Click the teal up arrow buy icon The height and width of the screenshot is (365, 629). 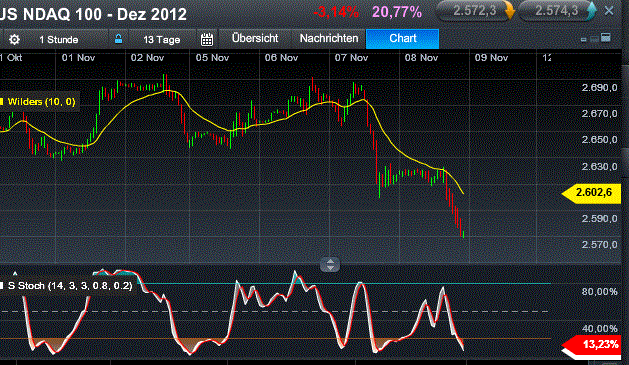[x=591, y=11]
